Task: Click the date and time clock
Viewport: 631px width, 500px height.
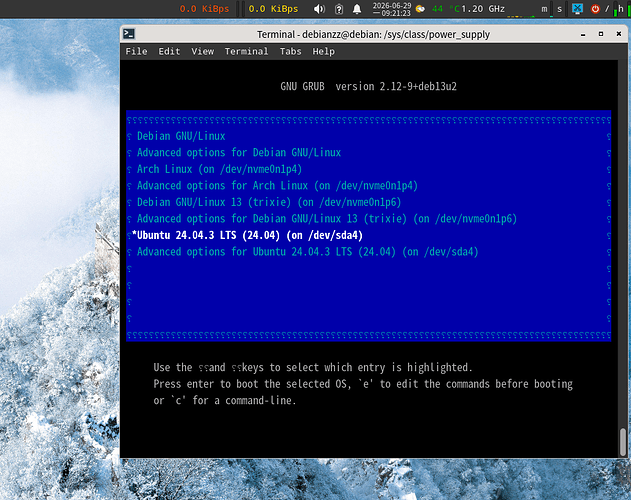Action: pos(392,9)
